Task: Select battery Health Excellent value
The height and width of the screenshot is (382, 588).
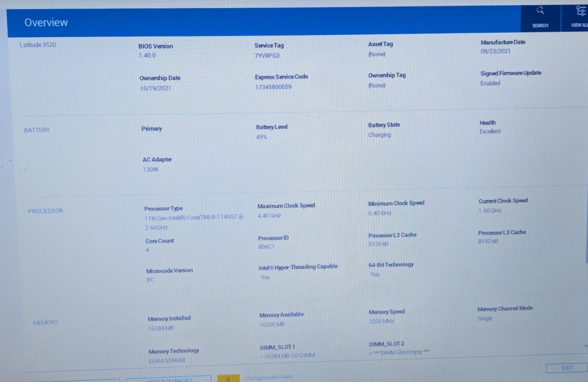Action: (x=490, y=131)
